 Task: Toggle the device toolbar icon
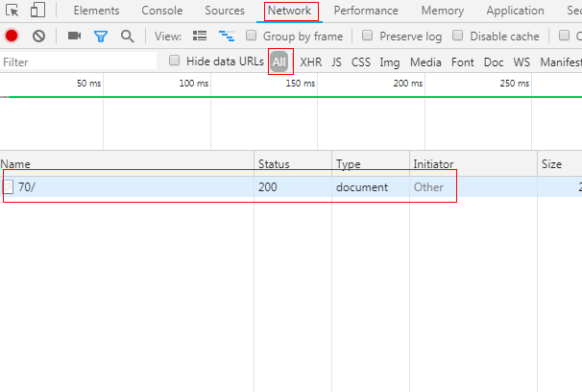[37, 10]
